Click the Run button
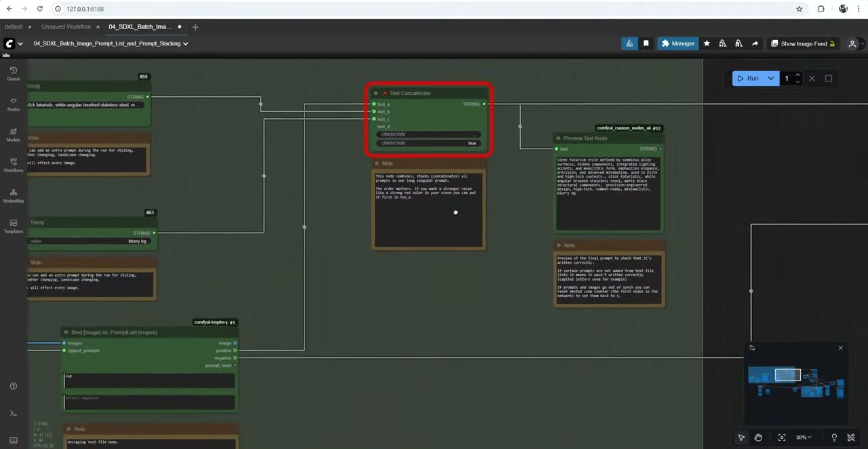The width and height of the screenshot is (868, 449). click(x=748, y=79)
